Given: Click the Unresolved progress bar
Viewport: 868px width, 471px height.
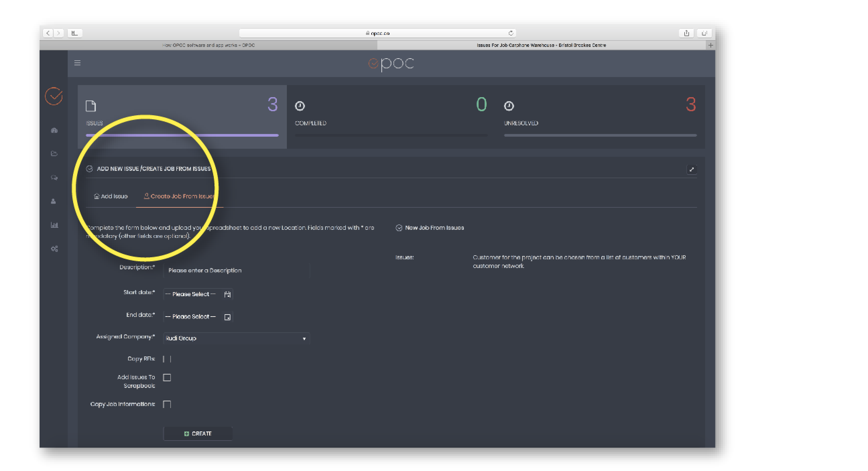Looking at the screenshot, I should pos(600,135).
